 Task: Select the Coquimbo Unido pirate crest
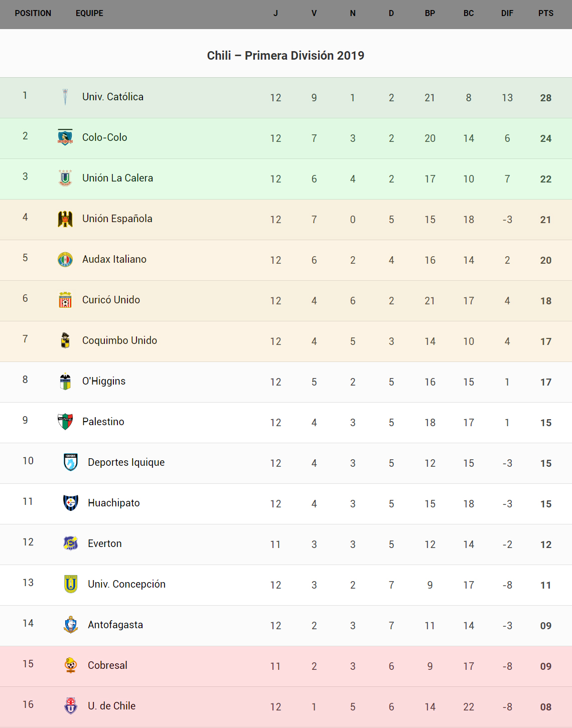coord(65,340)
